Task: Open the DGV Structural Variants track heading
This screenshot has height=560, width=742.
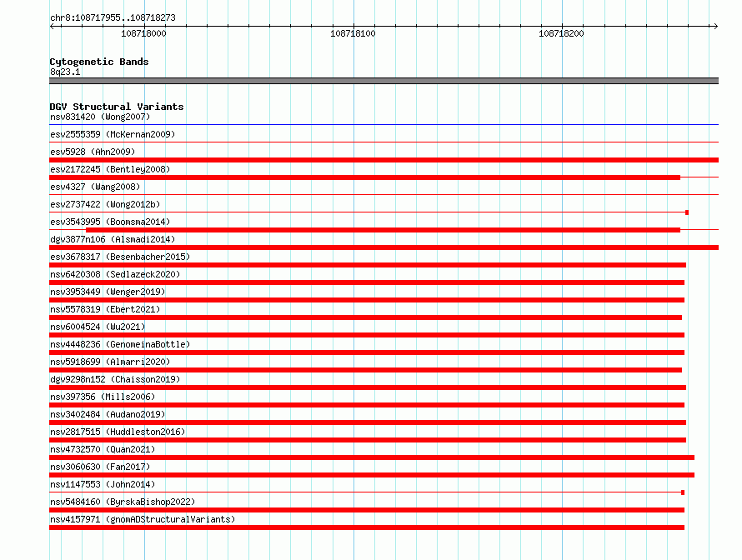Action: (117, 107)
